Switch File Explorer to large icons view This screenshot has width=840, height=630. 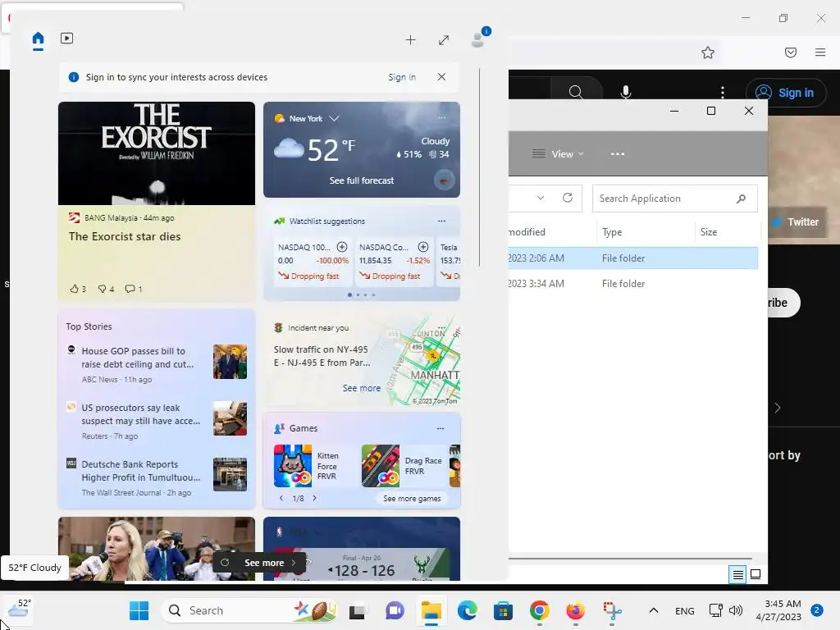tap(756, 575)
